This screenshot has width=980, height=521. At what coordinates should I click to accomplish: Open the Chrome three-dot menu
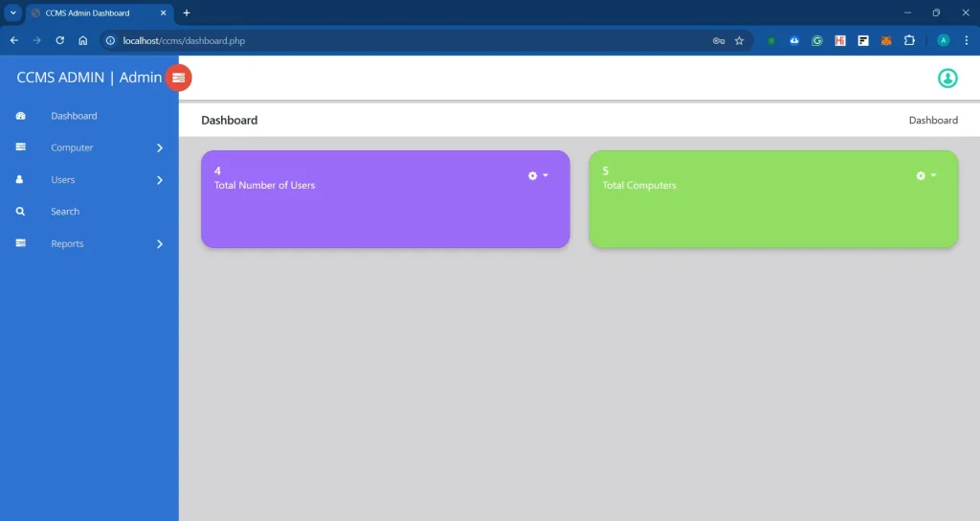pos(967,40)
